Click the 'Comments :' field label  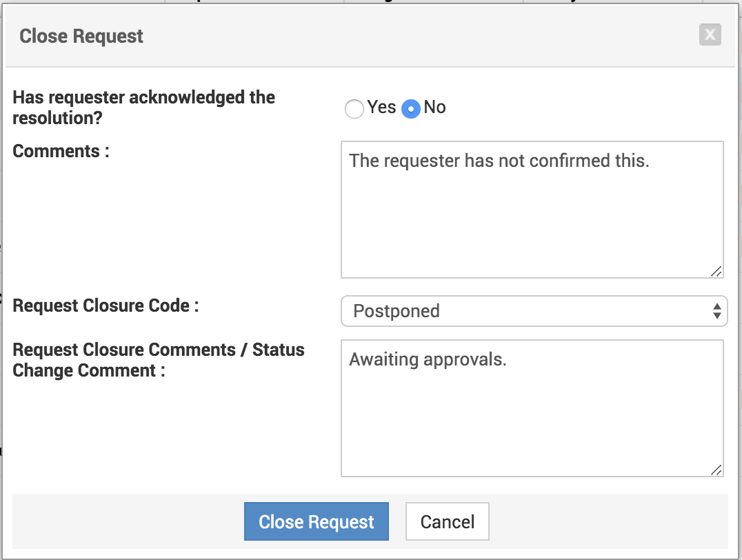click(61, 151)
